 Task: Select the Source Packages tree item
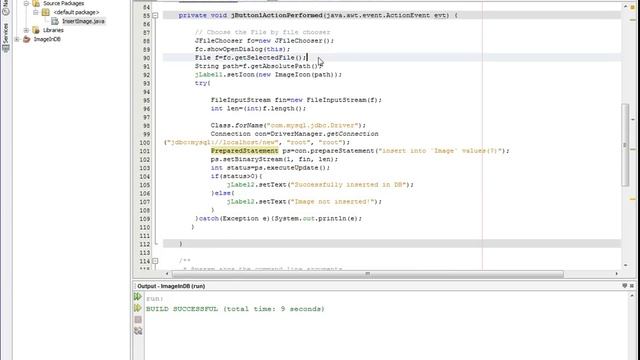tap(63, 4)
